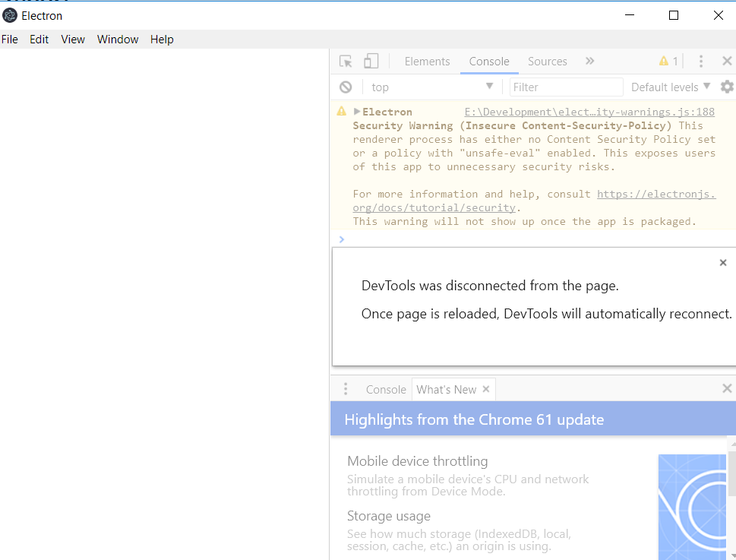Image resolution: width=736 pixels, height=560 pixels.
Task: Maximize the Electron window
Action: [674, 15]
